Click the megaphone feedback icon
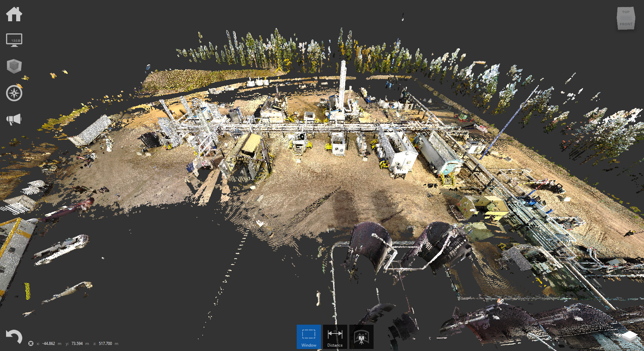 click(x=14, y=119)
